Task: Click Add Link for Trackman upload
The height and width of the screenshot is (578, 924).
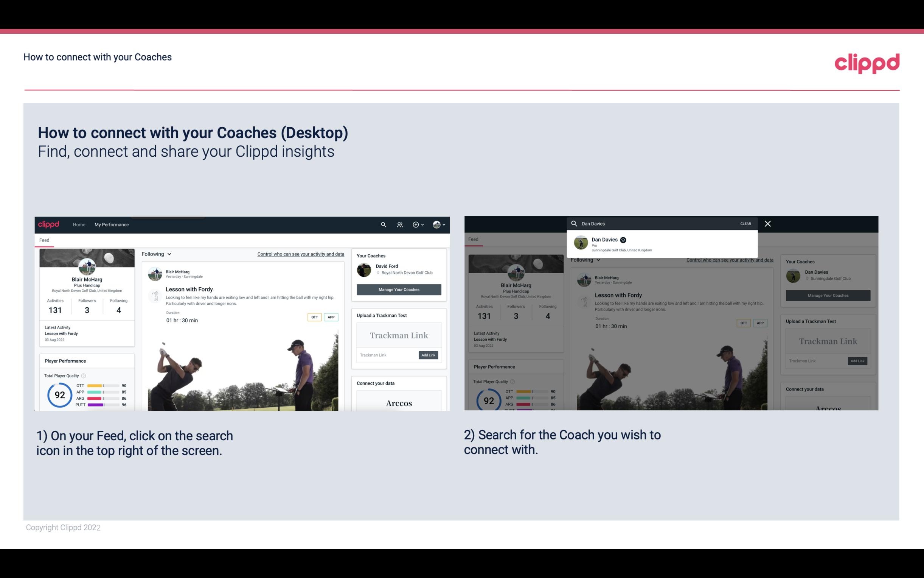Action: coord(428,354)
